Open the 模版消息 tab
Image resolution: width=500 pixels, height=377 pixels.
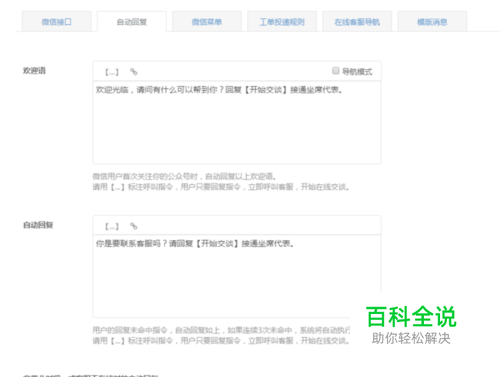432,22
